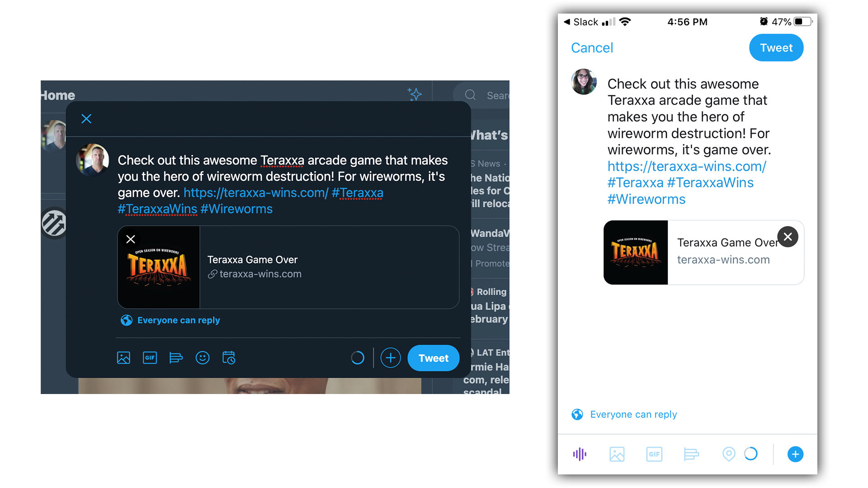Click the desktop #TeraxxaWins hashtag

(x=157, y=209)
